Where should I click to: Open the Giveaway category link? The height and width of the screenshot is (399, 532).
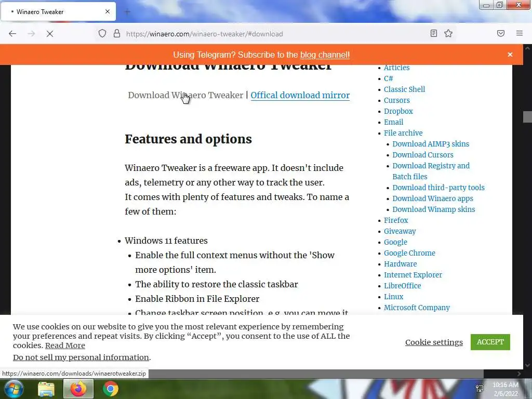pos(400,231)
